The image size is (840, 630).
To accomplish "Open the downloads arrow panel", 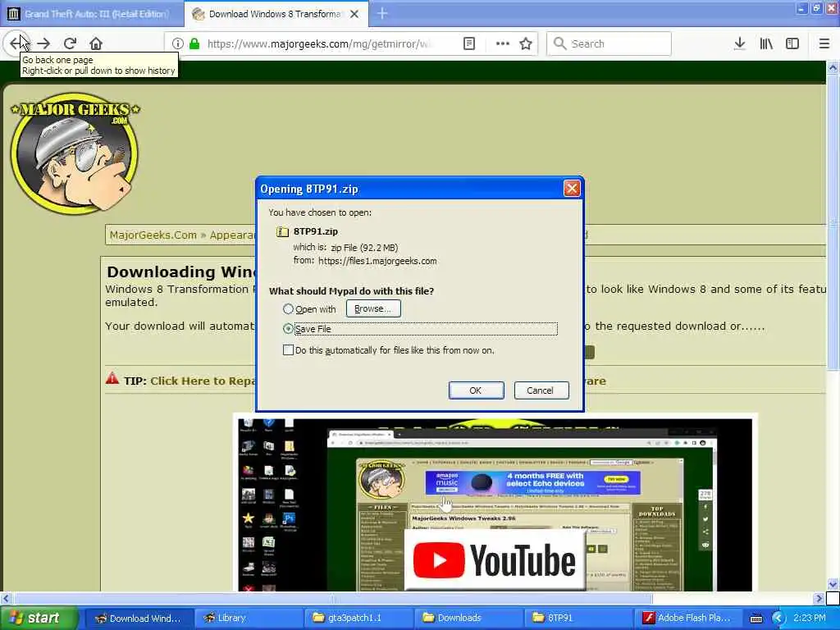I will (740, 43).
